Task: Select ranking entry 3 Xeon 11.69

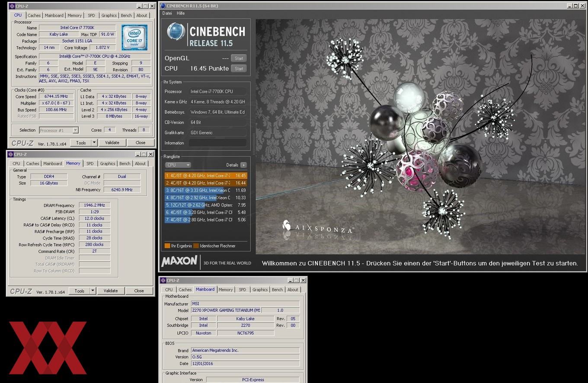Action: tap(205, 191)
